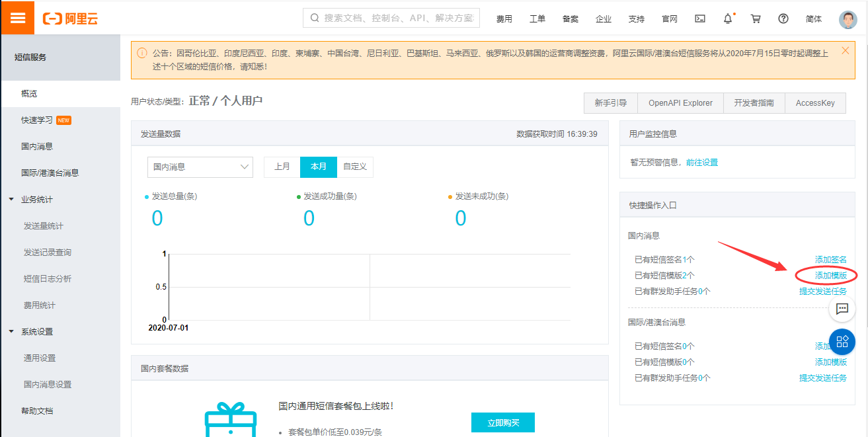Open the 开发者指南 button

754,103
